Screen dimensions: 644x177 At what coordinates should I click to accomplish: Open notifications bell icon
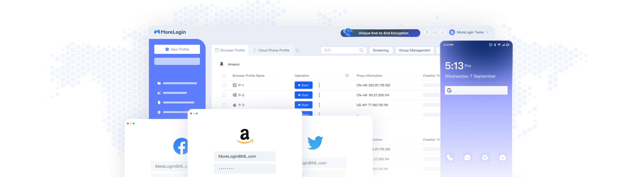pyautogui.click(x=443, y=32)
